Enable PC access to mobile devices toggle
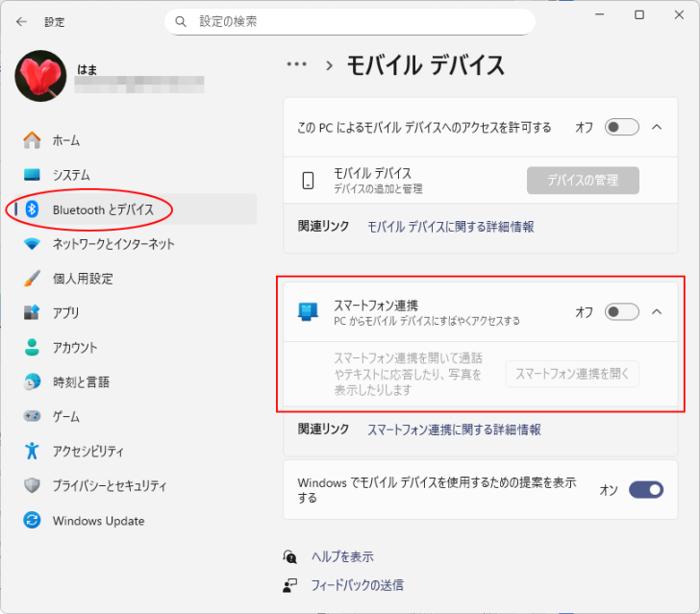700x614 pixels. [x=621, y=127]
